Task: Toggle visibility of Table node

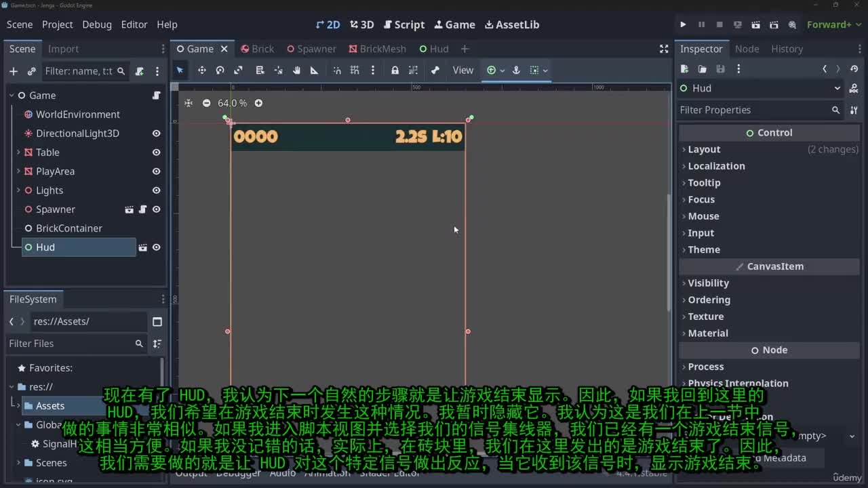Action: 156,152
